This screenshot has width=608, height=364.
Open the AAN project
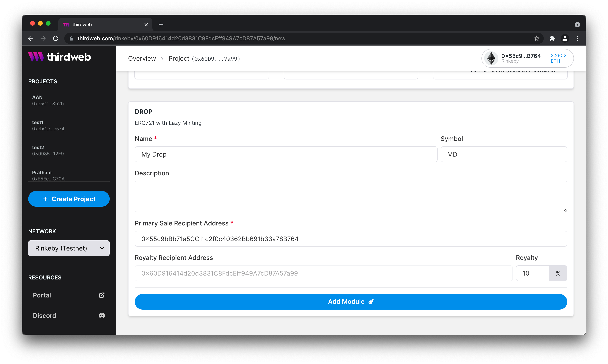tap(69, 100)
